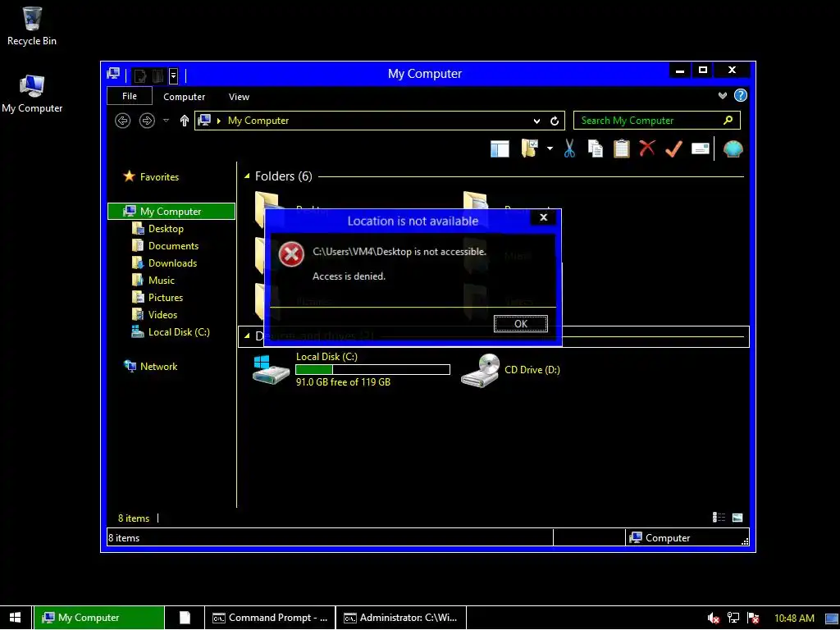This screenshot has width=840, height=630.
Task: Click the network tray icon
Action: pyautogui.click(x=733, y=619)
